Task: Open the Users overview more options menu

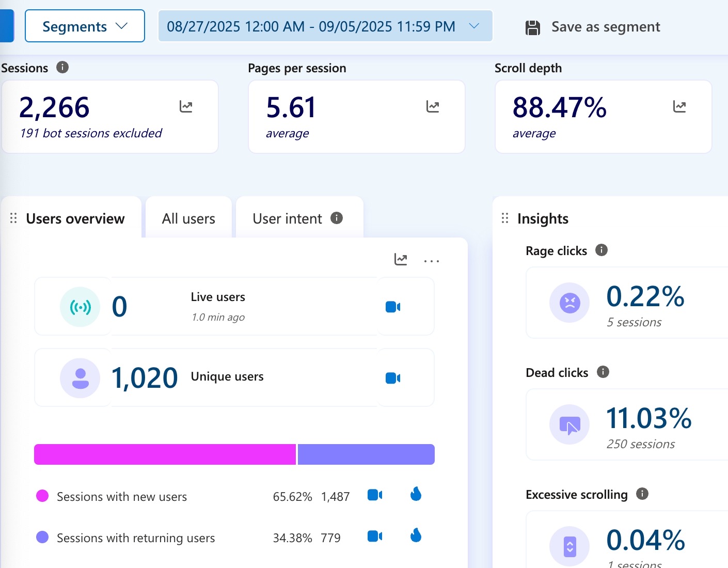Action: (432, 261)
